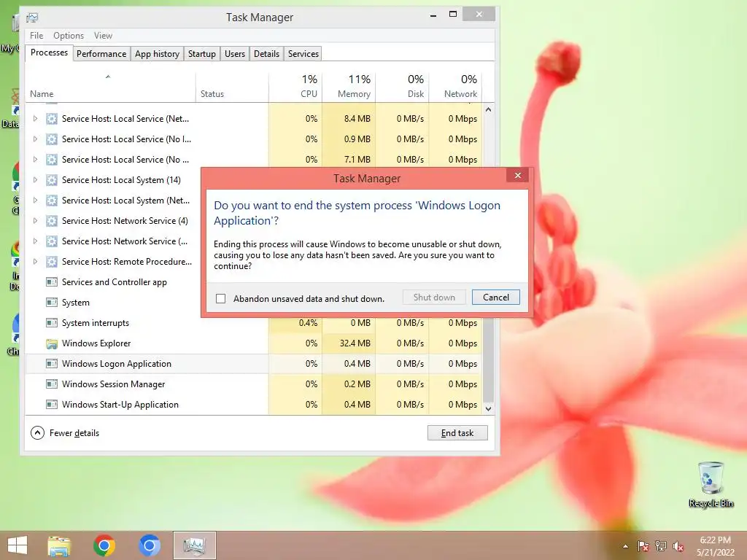Click gear icon of Service Host: Local System (14)

[52, 180]
